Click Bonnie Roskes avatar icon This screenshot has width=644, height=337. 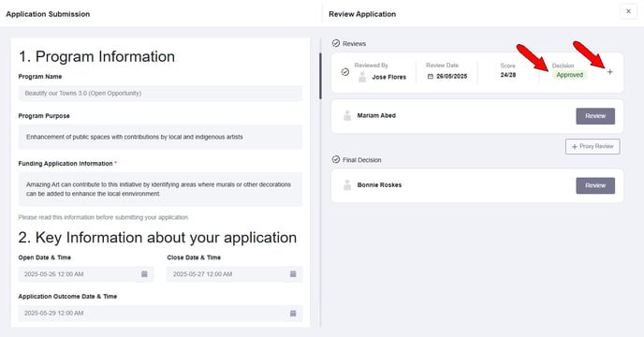pyautogui.click(x=347, y=185)
